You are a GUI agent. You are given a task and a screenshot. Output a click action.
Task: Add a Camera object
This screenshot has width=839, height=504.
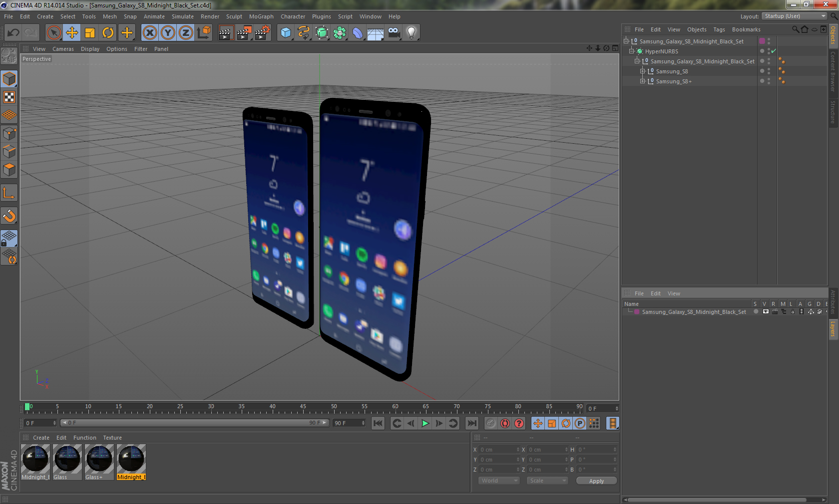[394, 33]
